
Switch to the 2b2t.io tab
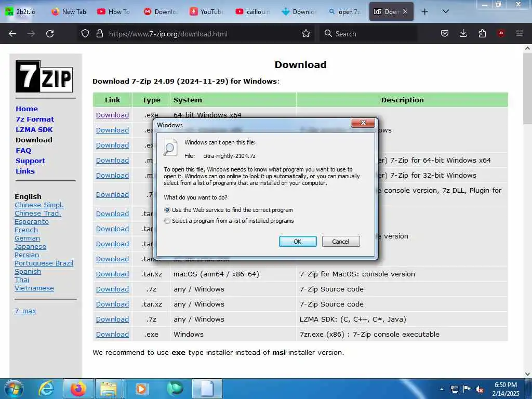(21, 12)
